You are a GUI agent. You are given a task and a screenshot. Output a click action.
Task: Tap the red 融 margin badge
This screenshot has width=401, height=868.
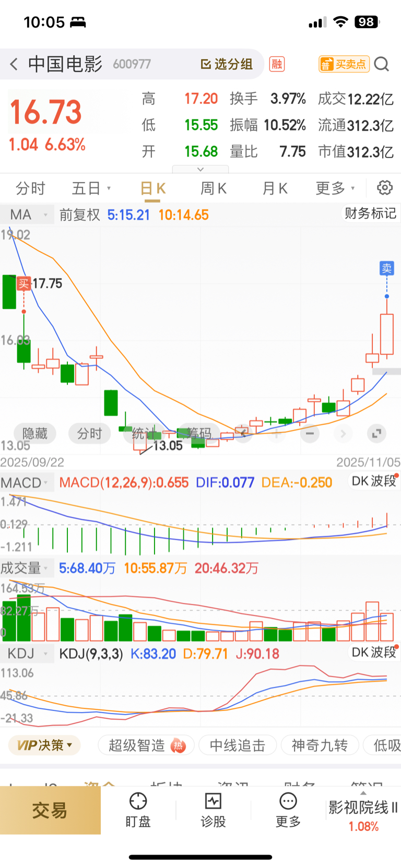[x=277, y=64]
